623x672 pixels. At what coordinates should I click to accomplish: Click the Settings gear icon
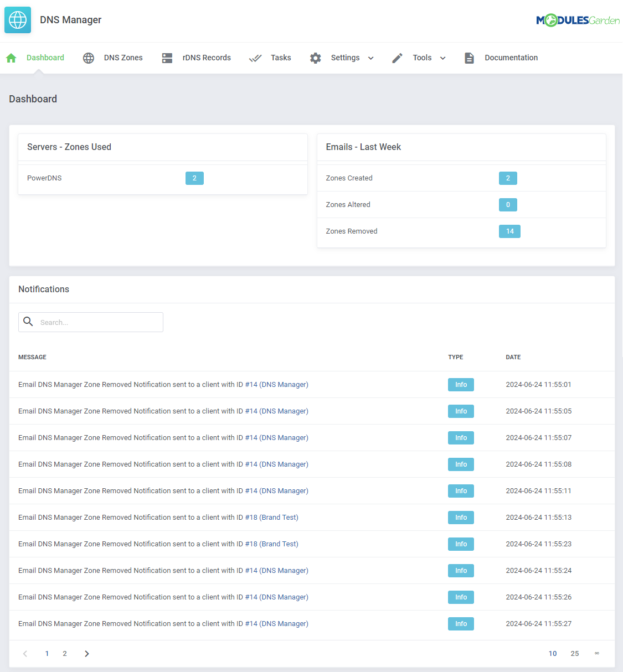click(316, 58)
